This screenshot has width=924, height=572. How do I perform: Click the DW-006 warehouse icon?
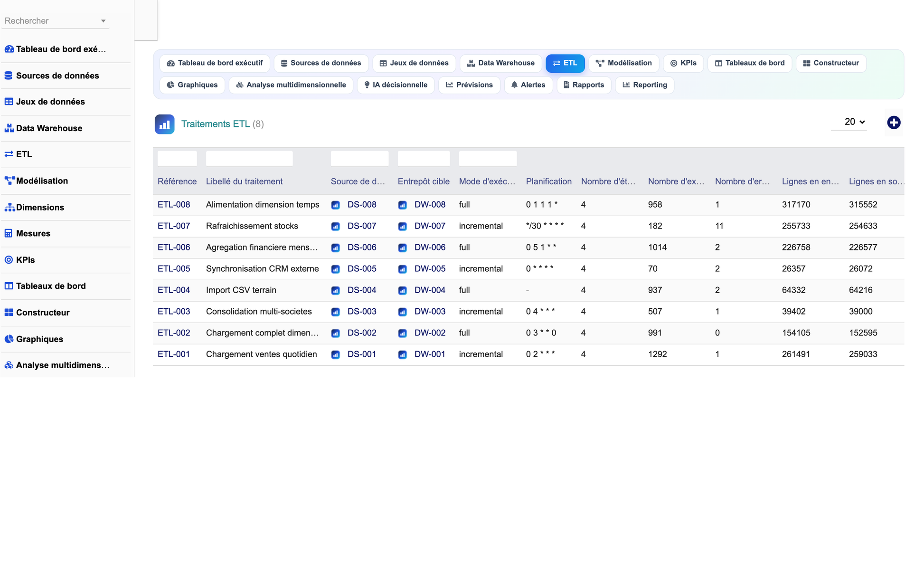tap(402, 248)
